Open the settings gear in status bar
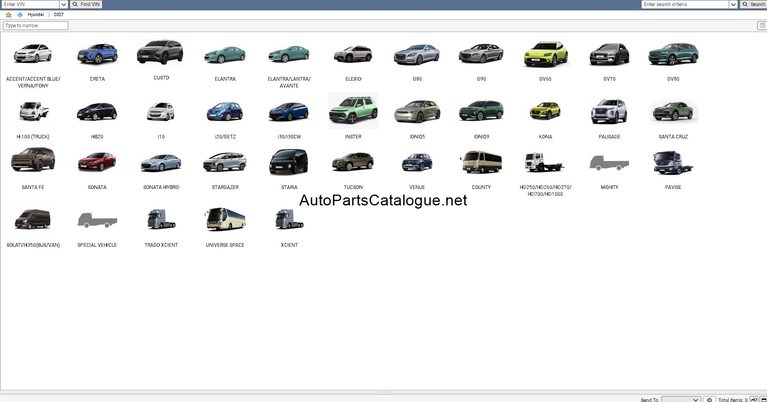767x402 pixels. (709, 400)
